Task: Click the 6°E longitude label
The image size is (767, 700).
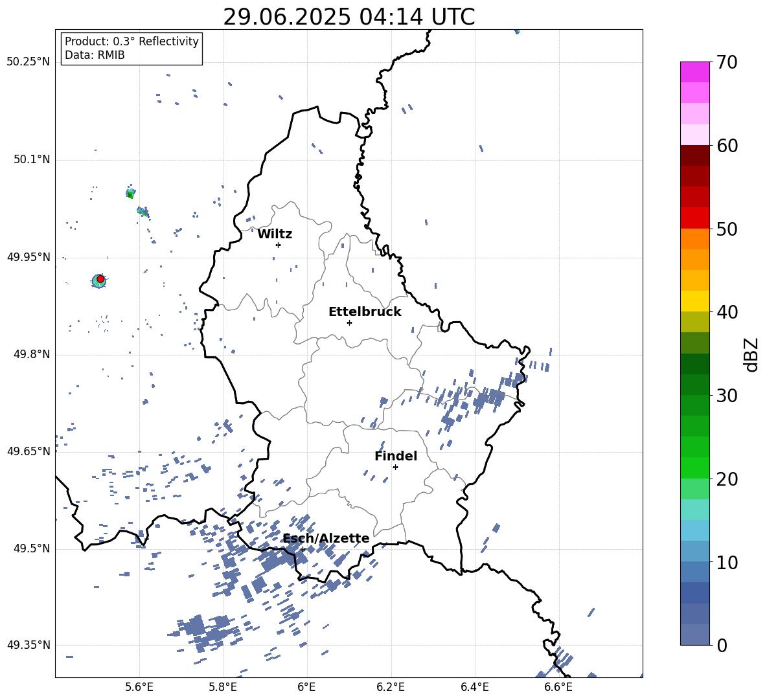Action: click(x=306, y=687)
